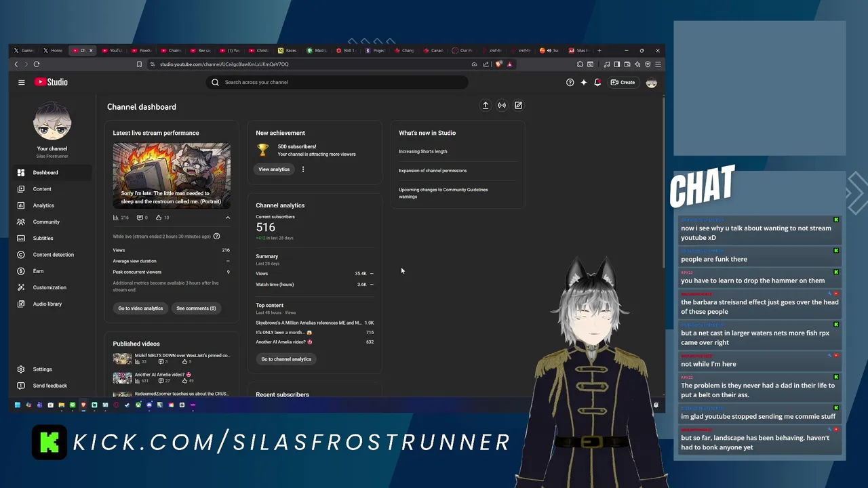Click the Go to video analytics button

(140, 308)
